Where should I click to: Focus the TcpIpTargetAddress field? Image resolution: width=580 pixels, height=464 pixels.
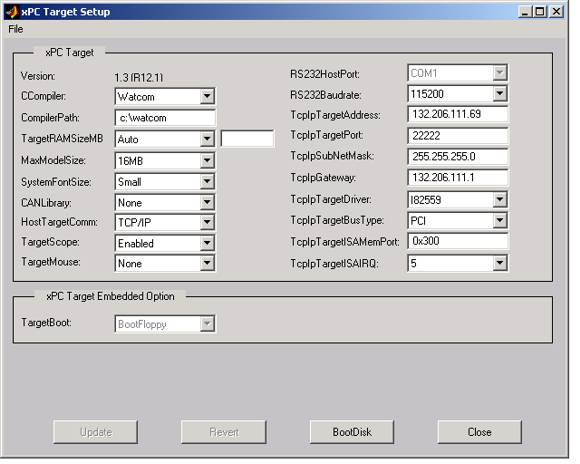(x=458, y=114)
